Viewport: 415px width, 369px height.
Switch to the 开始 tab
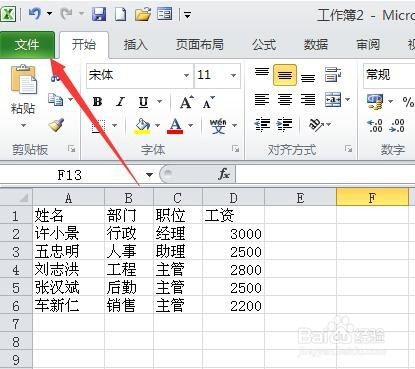point(84,44)
